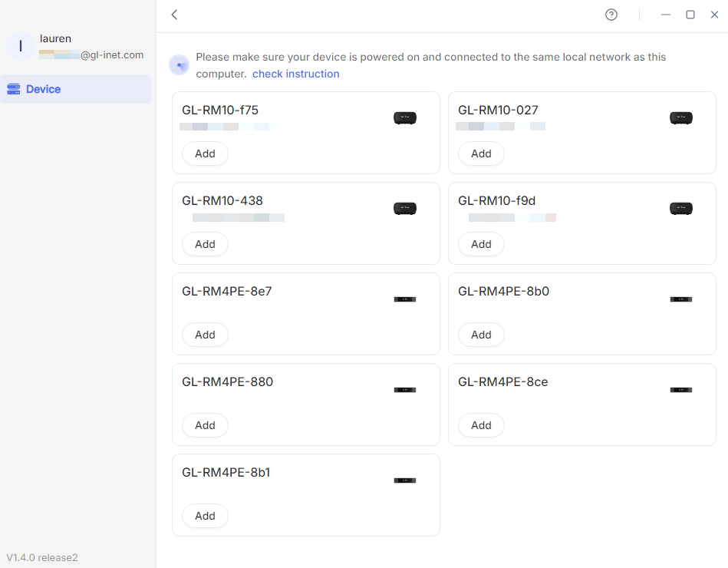The width and height of the screenshot is (728, 568).
Task: Click GL-RM4PE-880 device image
Action: [405, 390]
